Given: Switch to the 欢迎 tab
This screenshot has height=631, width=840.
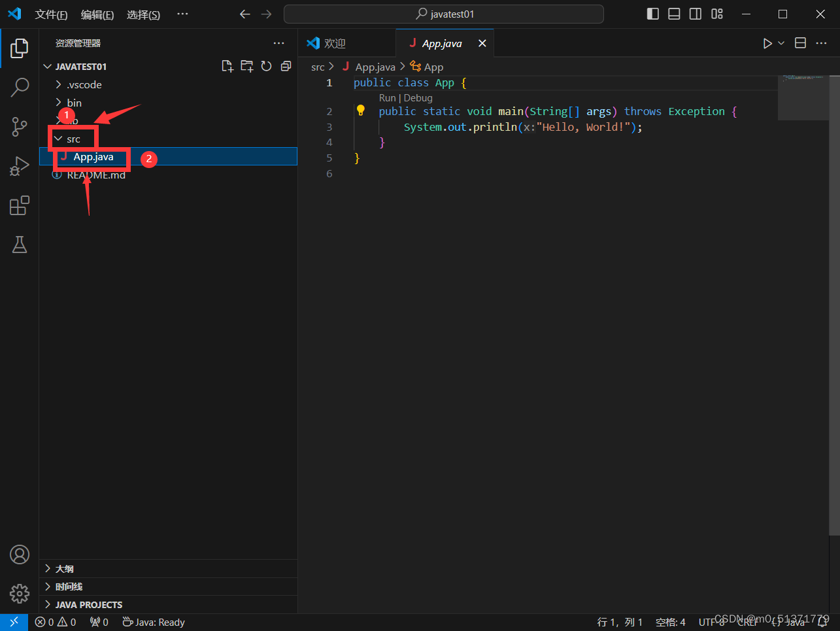Looking at the screenshot, I should (346, 43).
